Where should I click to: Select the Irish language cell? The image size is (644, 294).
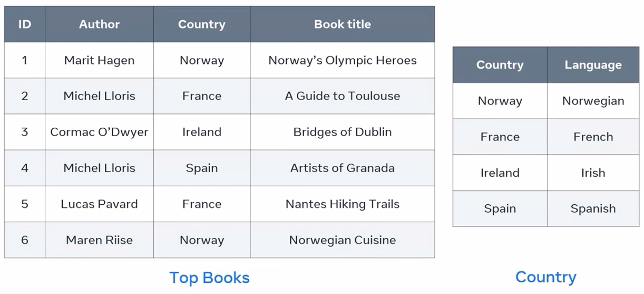click(x=593, y=173)
